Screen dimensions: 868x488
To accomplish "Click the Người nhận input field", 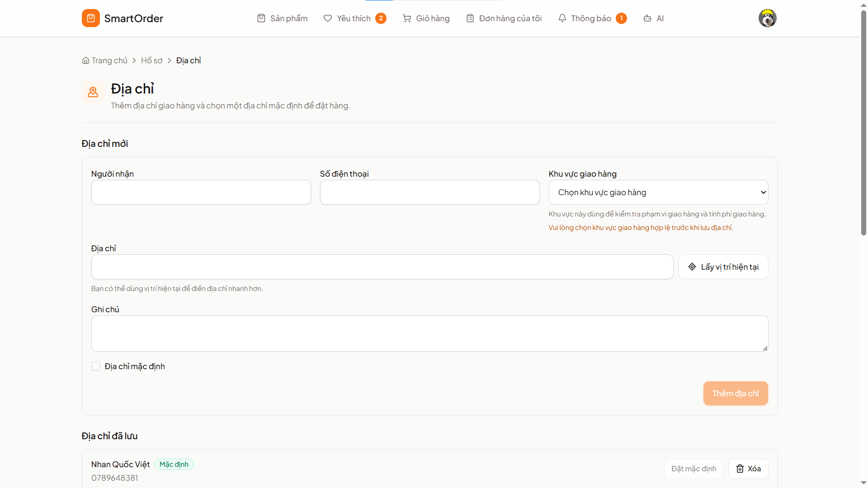I will [x=201, y=192].
